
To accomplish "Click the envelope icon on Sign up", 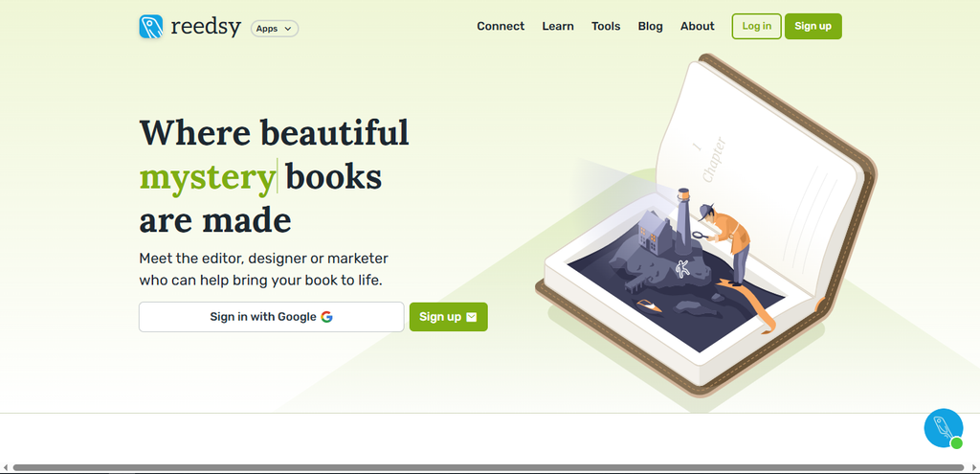I will tap(472, 317).
